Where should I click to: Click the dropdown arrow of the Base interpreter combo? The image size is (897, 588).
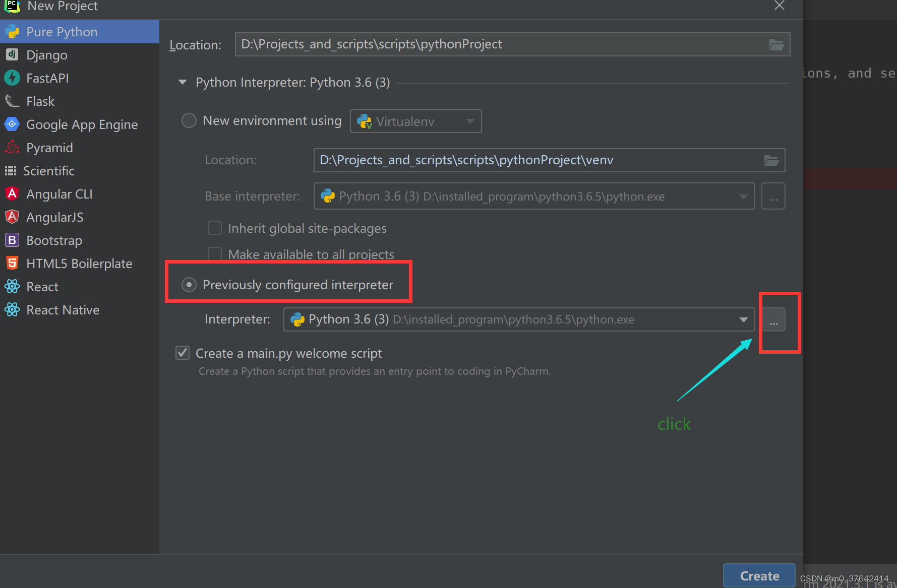click(x=743, y=197)
